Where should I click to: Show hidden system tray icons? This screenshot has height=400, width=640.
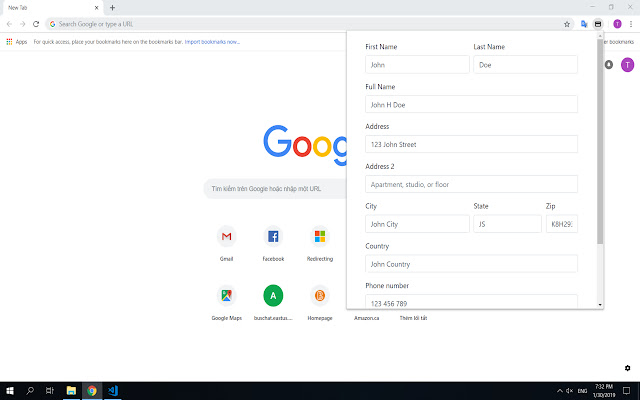click(x=560, y=391)
